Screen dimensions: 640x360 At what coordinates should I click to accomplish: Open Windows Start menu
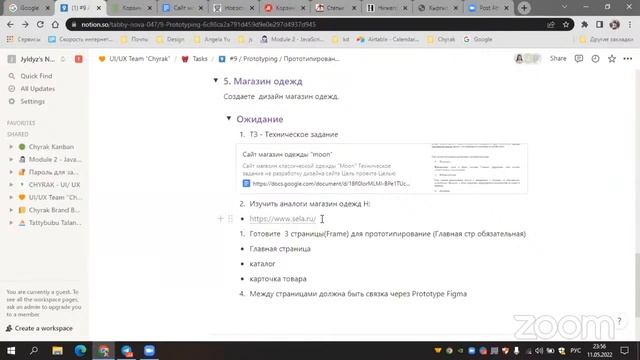pos(11,351)
